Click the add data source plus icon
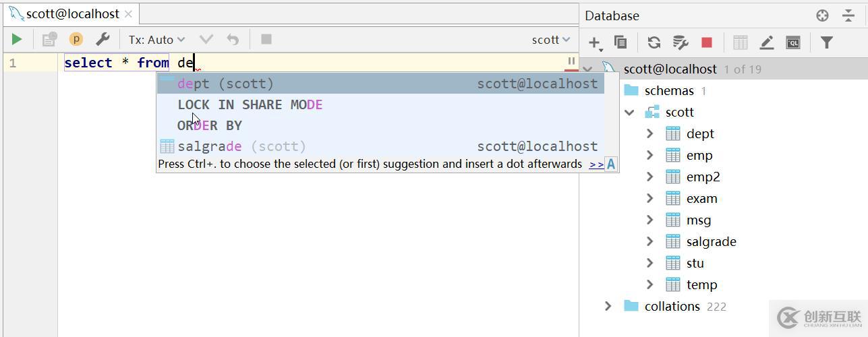The width and height of the screenshot is (868, 337). [595, 42]
